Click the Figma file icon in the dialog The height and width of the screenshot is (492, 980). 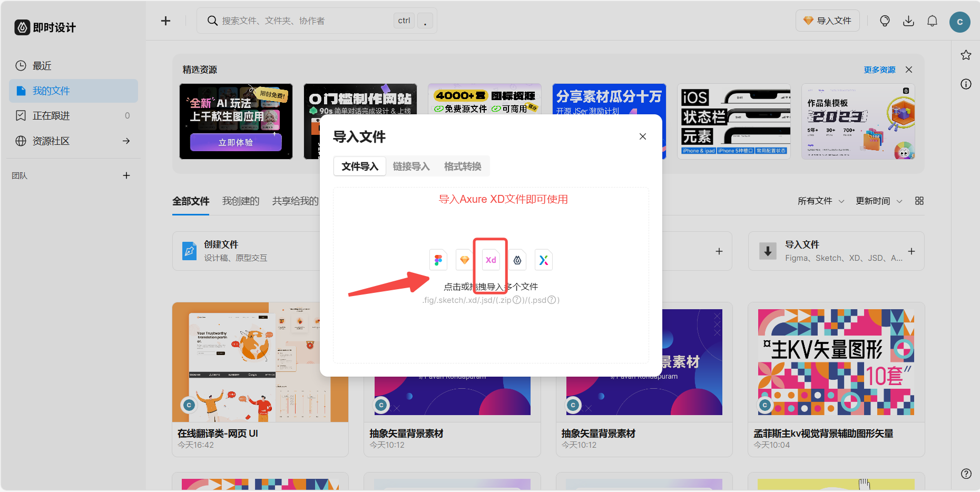point(438,260)
